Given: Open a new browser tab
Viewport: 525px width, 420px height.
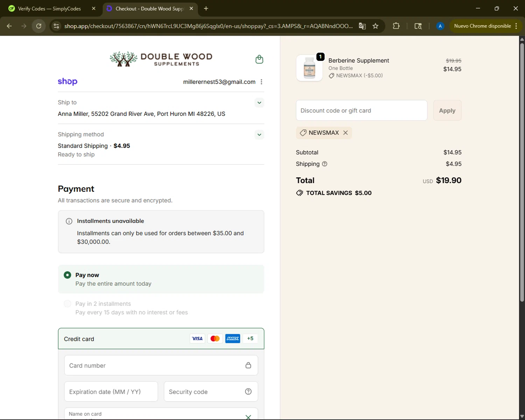Looking at the screenshot, I should pyautogui.click(x=206, y=9).
